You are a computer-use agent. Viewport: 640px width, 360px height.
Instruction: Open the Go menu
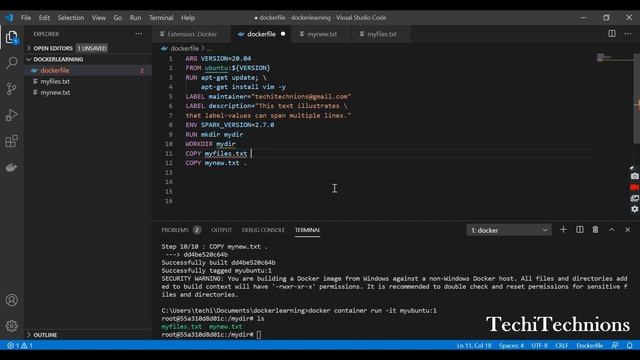point(118,18)
